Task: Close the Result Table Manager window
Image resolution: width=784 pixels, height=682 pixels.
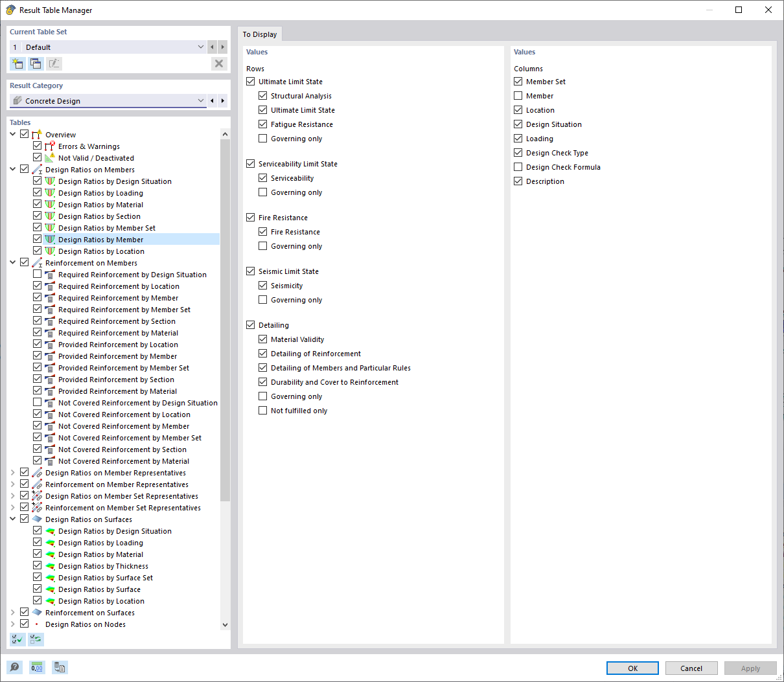Action: 768,10
